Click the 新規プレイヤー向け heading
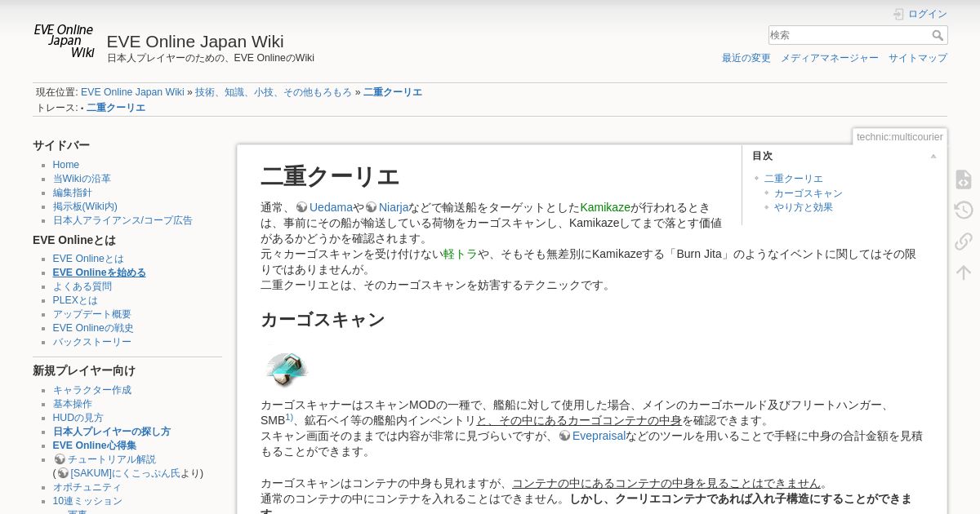Viewport: 980px width, 514px height. (x=84, y=370)
